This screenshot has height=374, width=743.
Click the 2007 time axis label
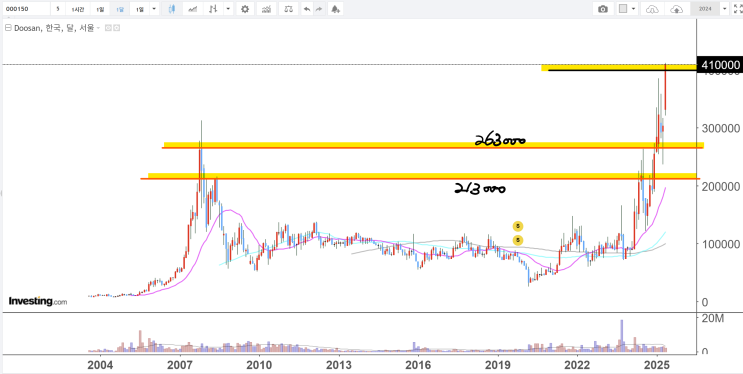[x=180, y=365]
